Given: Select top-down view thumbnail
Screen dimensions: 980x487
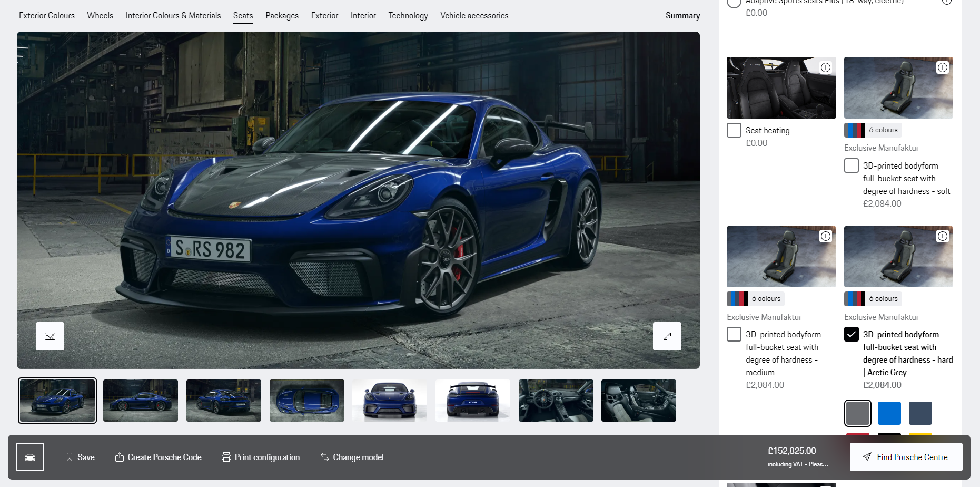Looking at the screenshot, I should click(x=307, y=401).
